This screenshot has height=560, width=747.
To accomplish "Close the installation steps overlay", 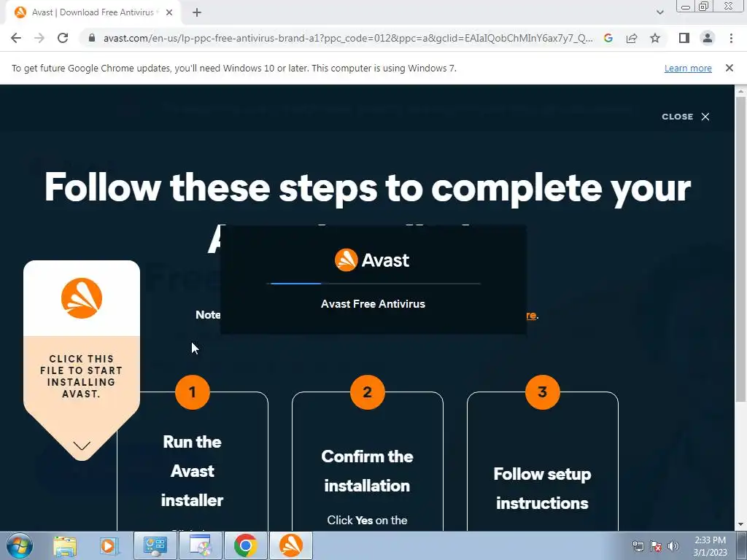I will (686, 117).
